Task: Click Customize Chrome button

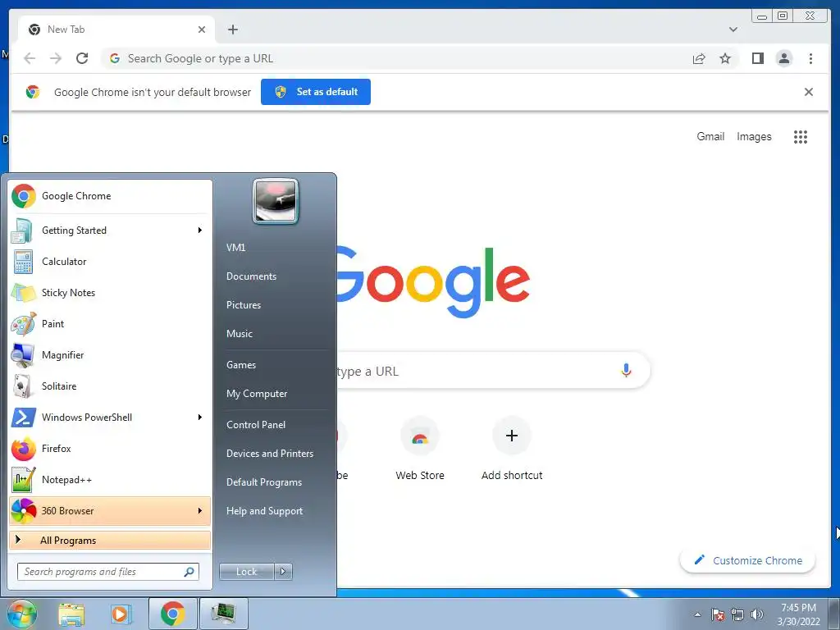Action: (x=747, y=561)
